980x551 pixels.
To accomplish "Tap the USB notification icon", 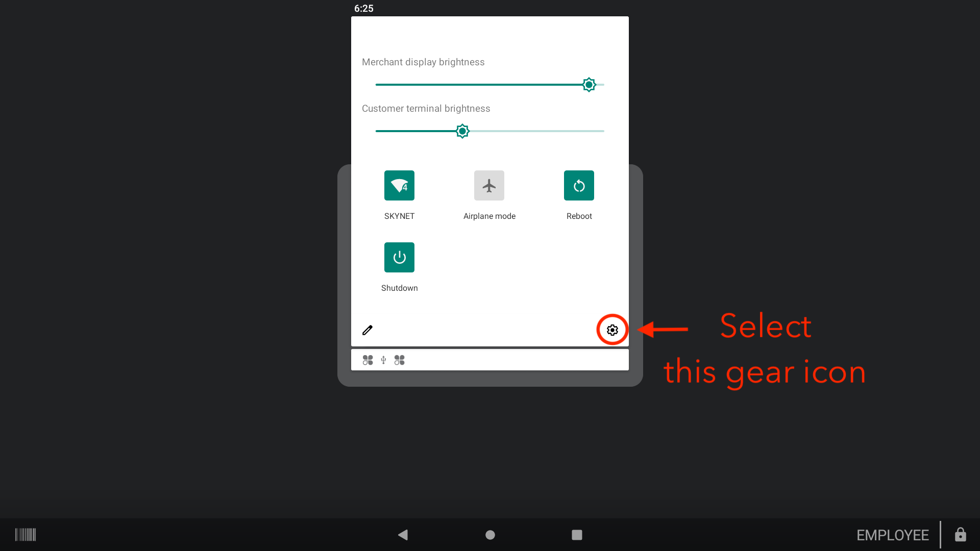I will (383, 360).
